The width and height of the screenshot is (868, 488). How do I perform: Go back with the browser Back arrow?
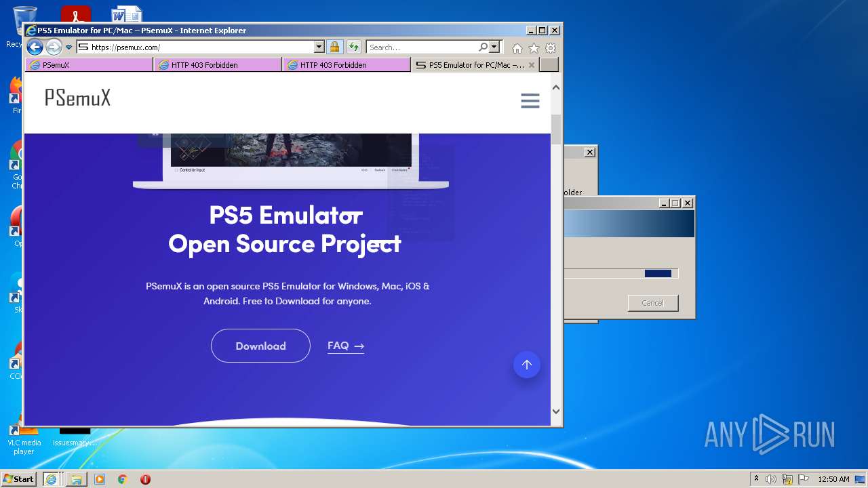pyautogui.click(x=35, y=47)
